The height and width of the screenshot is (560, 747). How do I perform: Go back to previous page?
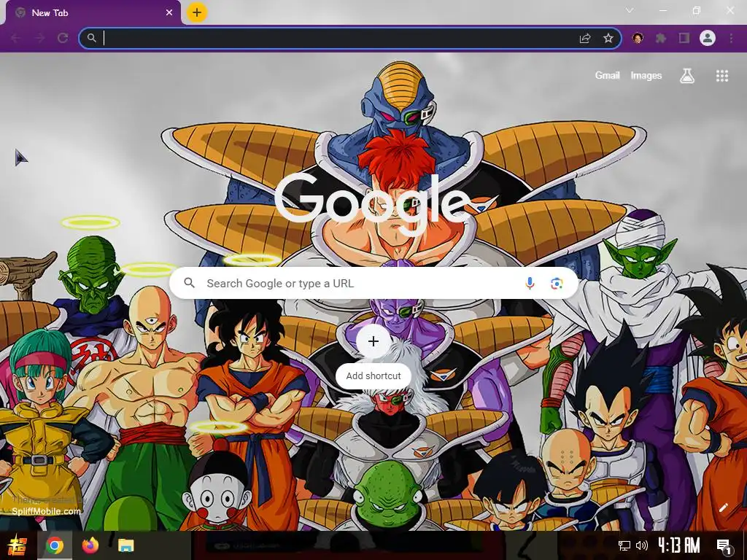pyautogui.click(x=16, y=38)
